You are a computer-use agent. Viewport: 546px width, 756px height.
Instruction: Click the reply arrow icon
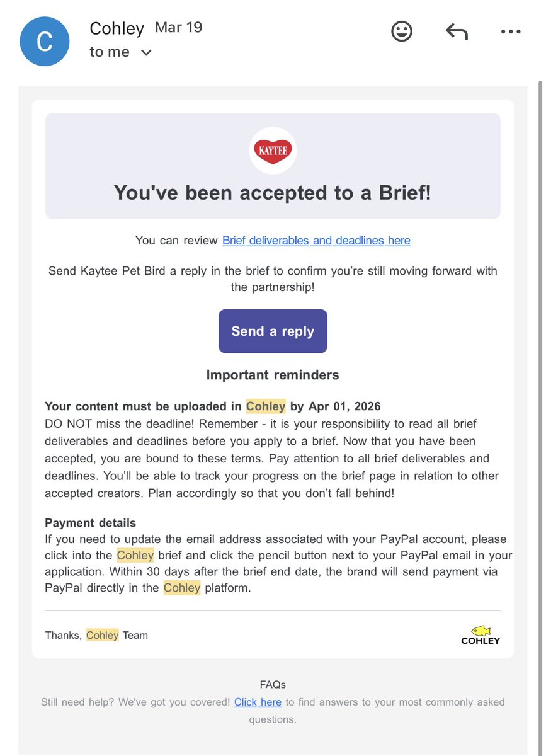click(457, 31)
